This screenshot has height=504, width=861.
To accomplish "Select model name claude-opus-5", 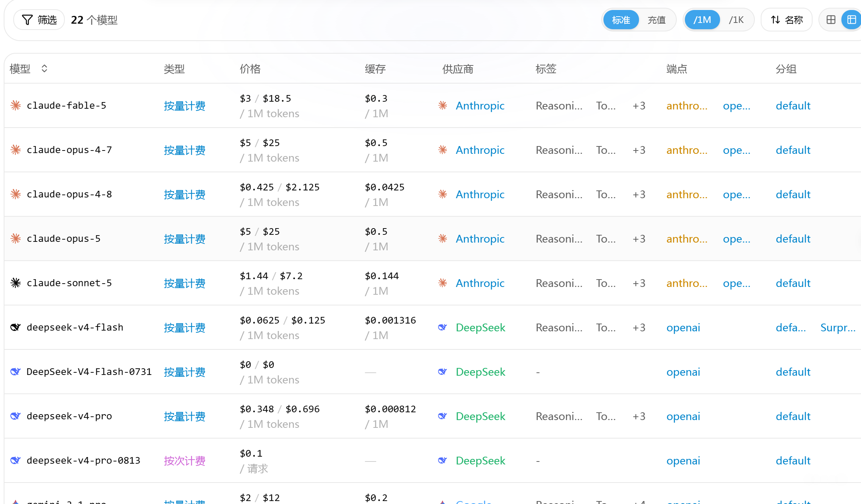I will pos(63,239).
